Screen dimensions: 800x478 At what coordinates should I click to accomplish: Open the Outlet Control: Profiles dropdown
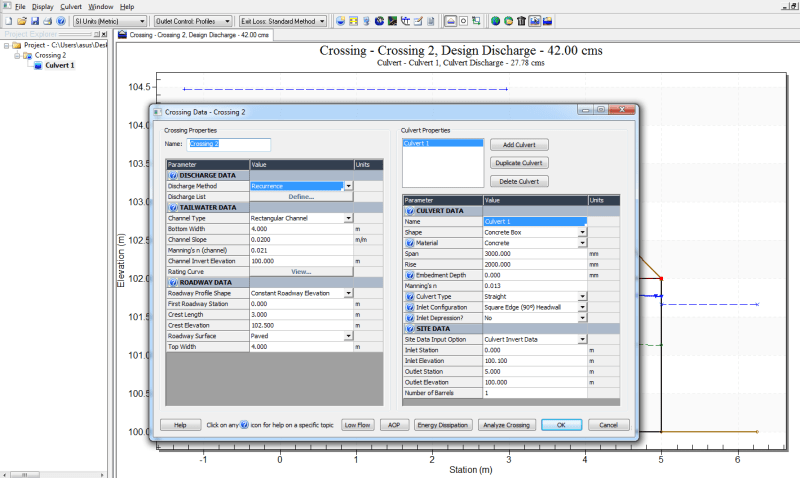pyautogui.click(x=193, y=21)
